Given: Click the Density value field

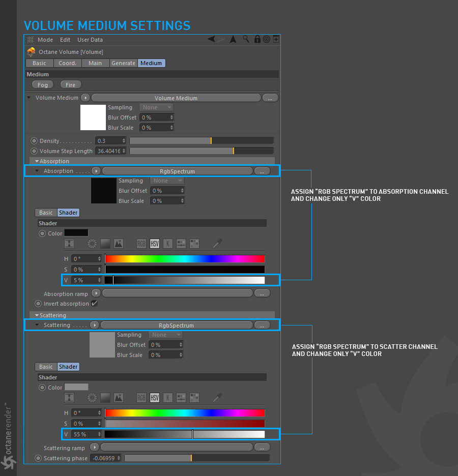Looking at the screenshot, I should point(110,141).
